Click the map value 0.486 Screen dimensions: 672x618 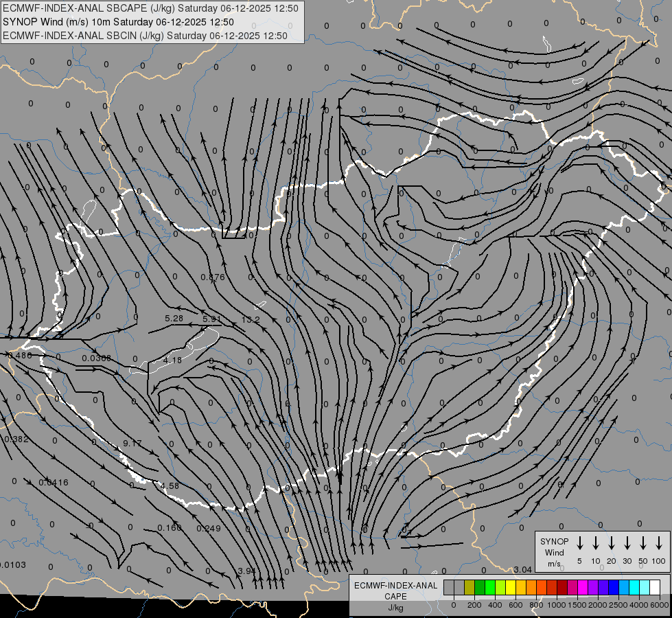(20, 356)
